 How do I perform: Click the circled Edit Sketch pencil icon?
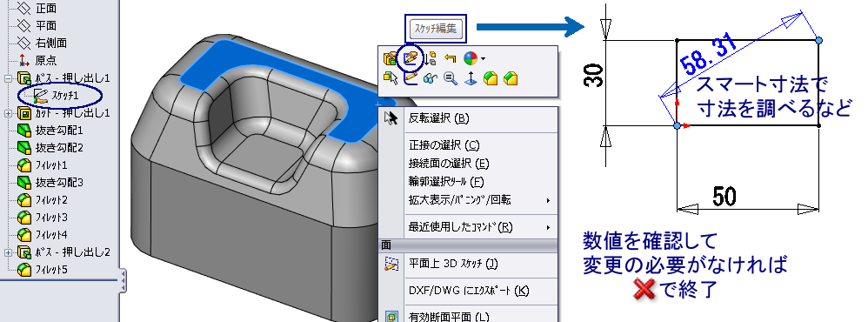tap(411, 58)
